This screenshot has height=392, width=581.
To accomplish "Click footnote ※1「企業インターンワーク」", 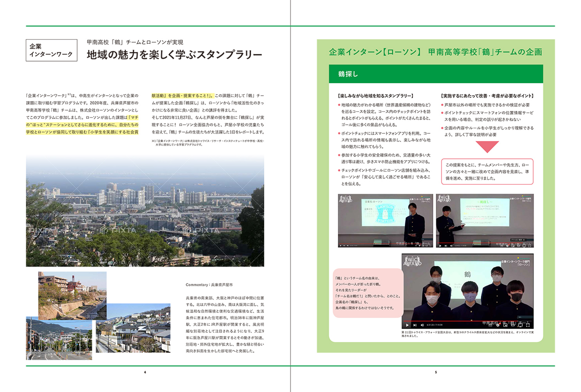I will click(208, 143).
